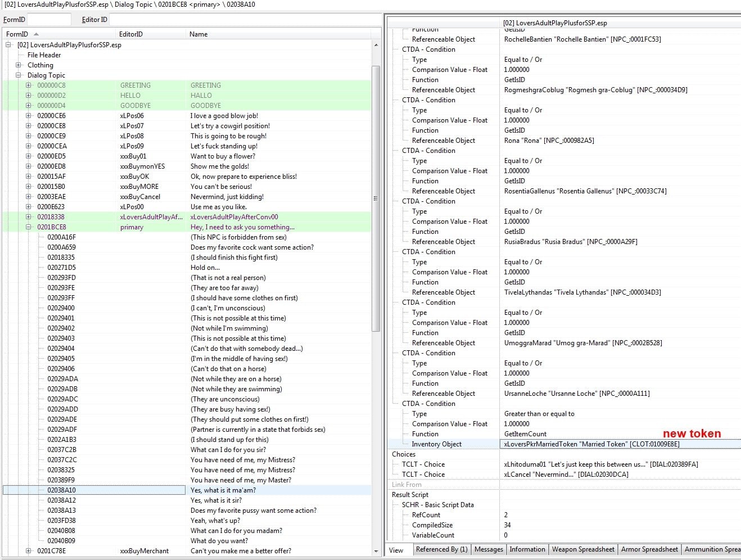Screen dimensions: 741x560
Task: Click the CompiledSize value 34
Action: [x=508, y=525]
